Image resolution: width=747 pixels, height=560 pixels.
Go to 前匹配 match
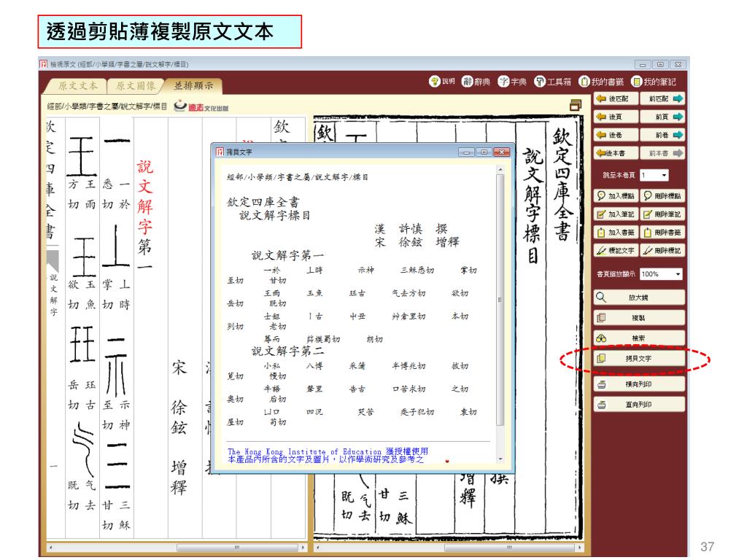(x=662, y=98)
